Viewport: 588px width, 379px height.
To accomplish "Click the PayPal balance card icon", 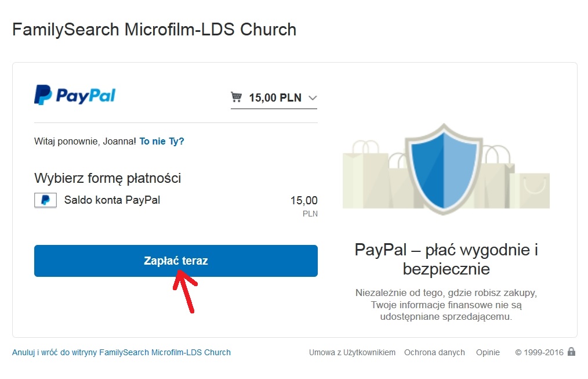I will click(46, 200).
